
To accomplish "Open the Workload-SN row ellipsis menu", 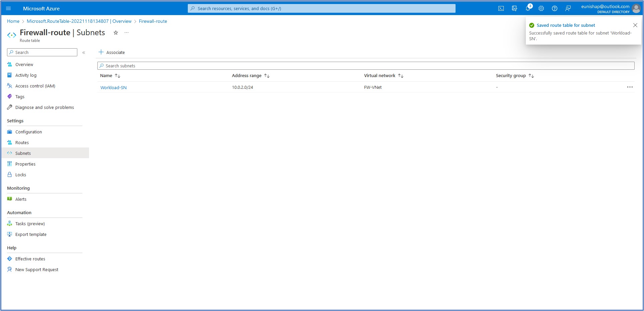I will point(630,87).
